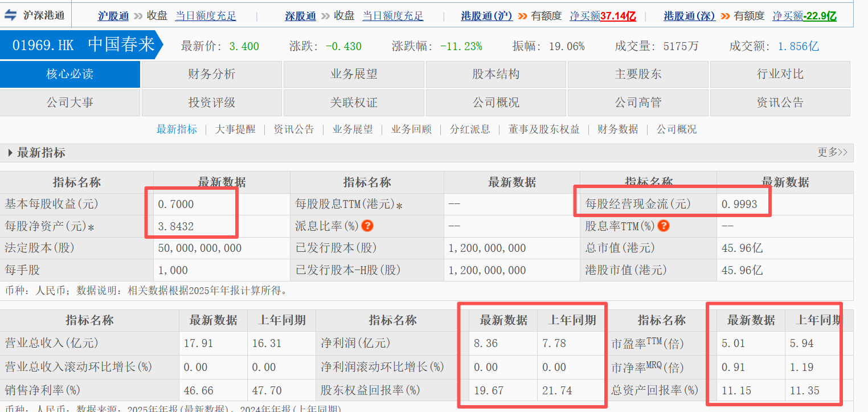
Task: Go to 关联权证 tab
Action: tap(354, 103)
